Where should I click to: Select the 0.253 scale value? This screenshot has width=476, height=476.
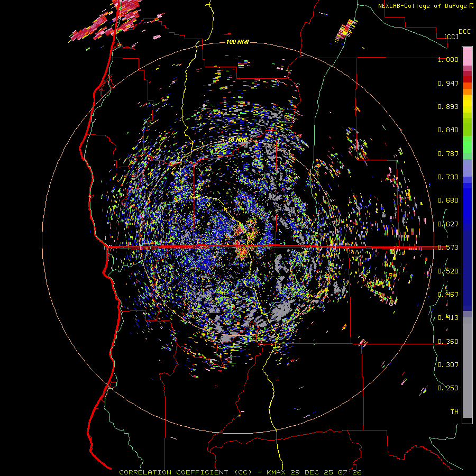coord(448,388)
